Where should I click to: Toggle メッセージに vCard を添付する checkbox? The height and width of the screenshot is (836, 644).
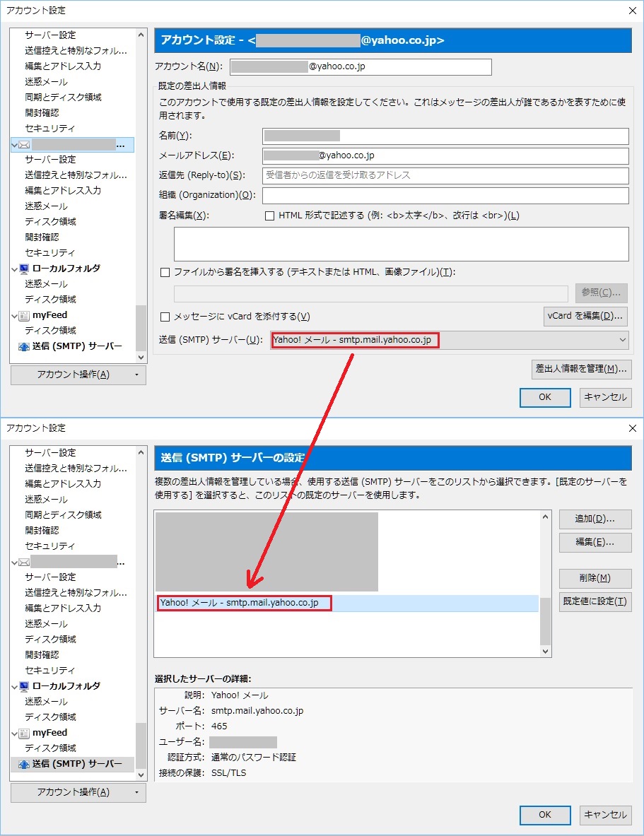click(x=165, y=317)
